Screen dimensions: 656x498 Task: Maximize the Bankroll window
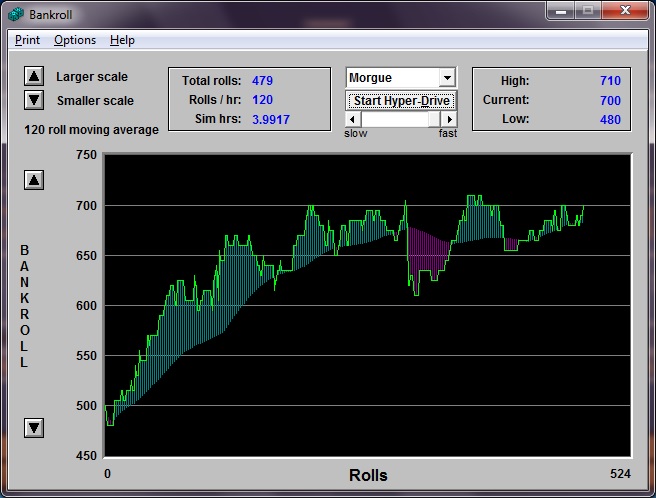(587, 11)
